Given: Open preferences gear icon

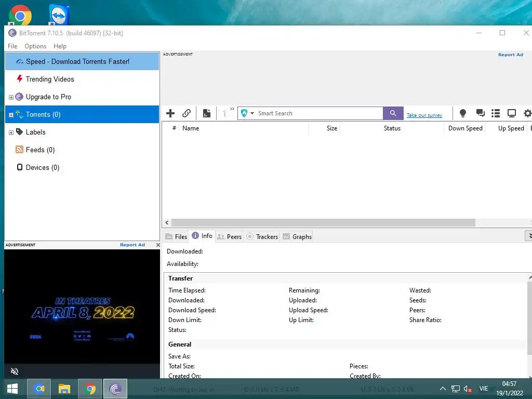Looking at the screenshot, I should [528, 113].
